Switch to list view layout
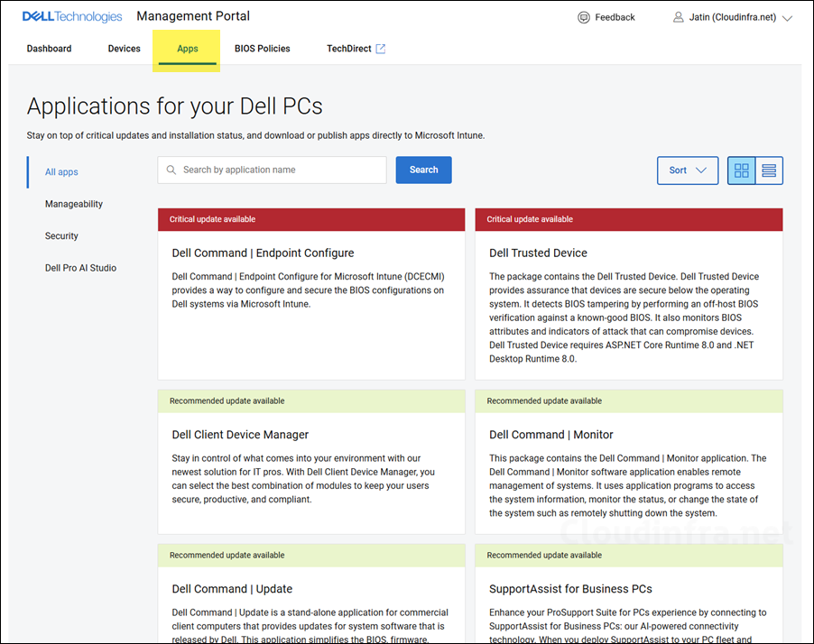The width and height of the screenshot is (814, 644). coord(769,170)
